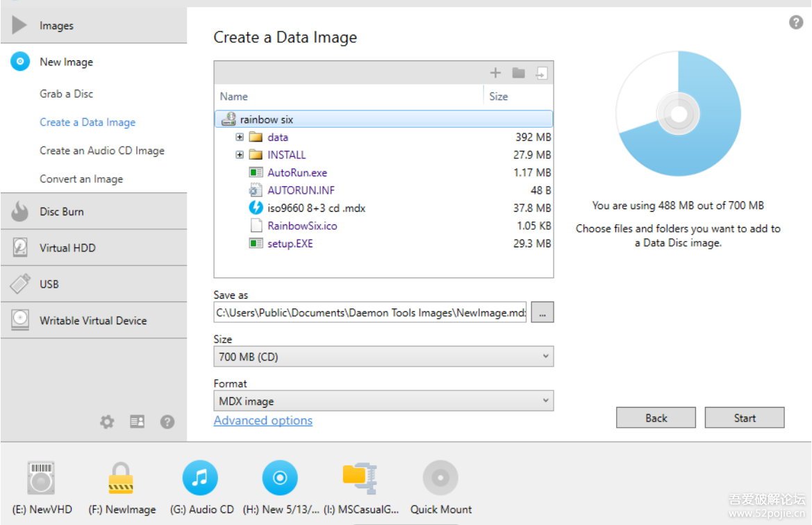Screen dimensions: 812x525
Task: Click the iso9660 8+3 cd .mdx lightning icon
Action: [256, 208]
